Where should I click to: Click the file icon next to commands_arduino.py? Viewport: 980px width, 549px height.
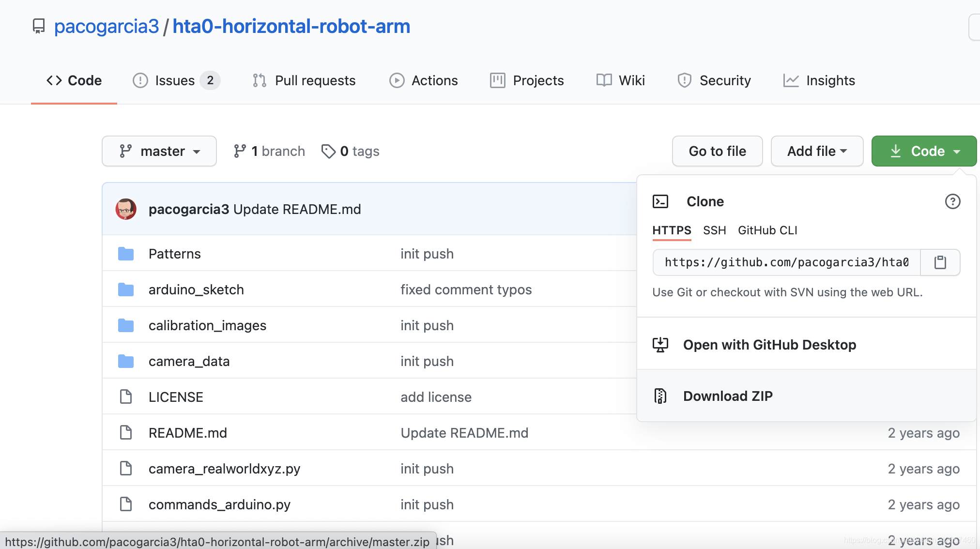[x=126, y=504]
